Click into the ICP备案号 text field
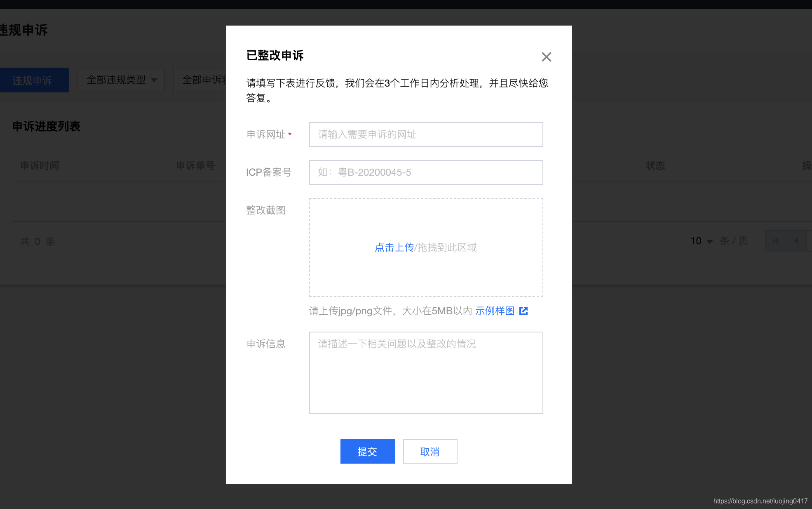Viewport: 812px width, 509px height. pyautogui.click(x=426, y=172)
